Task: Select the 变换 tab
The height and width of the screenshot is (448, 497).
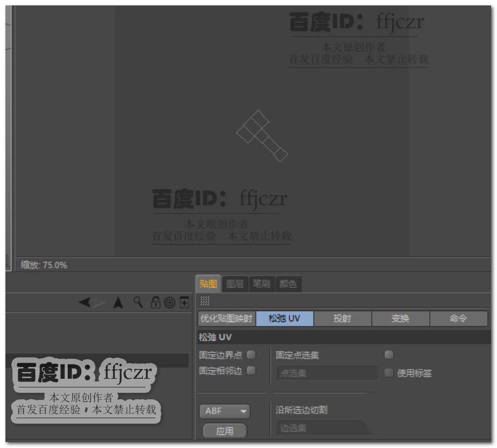Action: (x=400, y=319)
